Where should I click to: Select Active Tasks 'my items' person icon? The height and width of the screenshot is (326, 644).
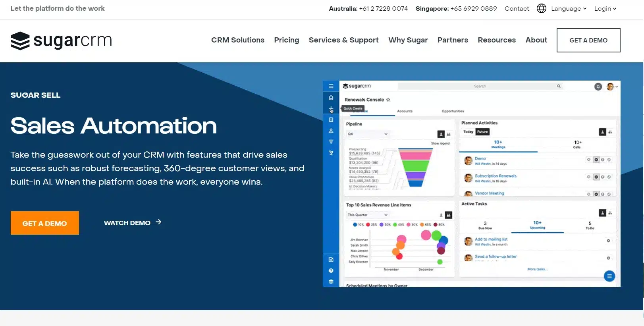pyautogui.click(x=602, y=213)
